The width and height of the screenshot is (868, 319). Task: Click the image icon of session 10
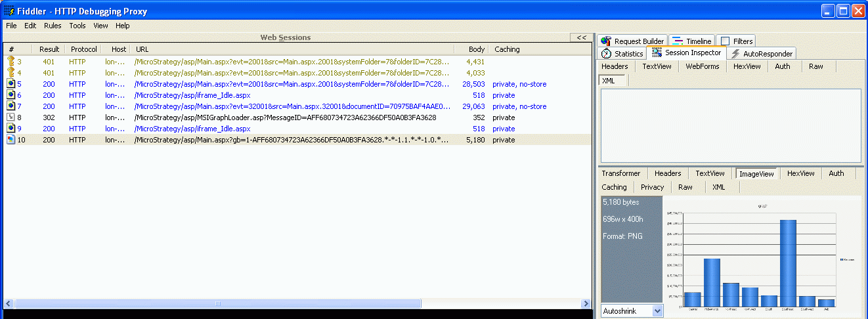click(x=11, y=140)
